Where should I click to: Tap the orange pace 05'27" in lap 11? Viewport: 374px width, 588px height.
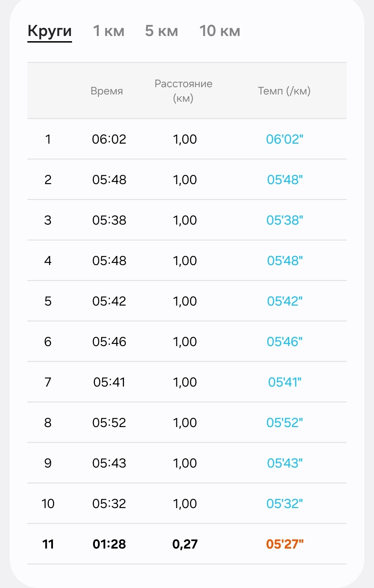[285, 544]
